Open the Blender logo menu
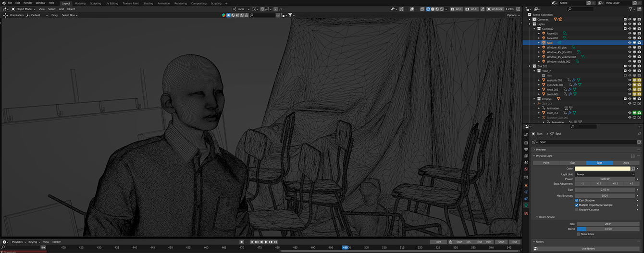Image resolution: width=644 pixels, height=253 pixels. pyautogui.click(x=3, y=3)
